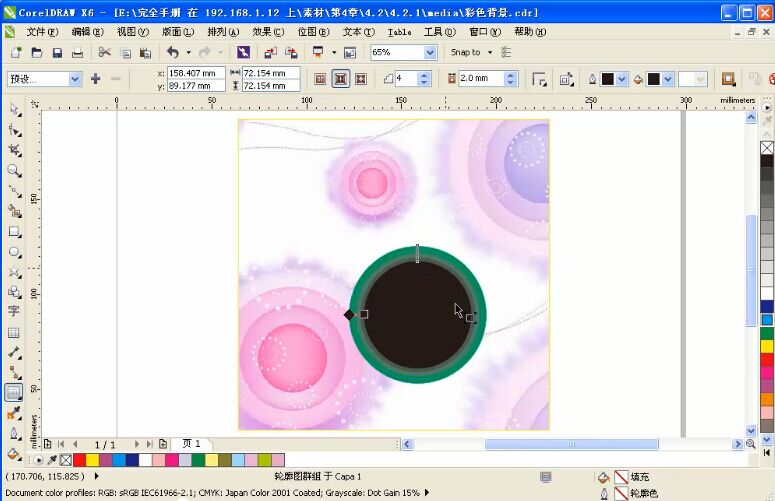This screenshot has height=501, width=775.
Task: Open contour fill color dropdown
Action: point(668,79)
